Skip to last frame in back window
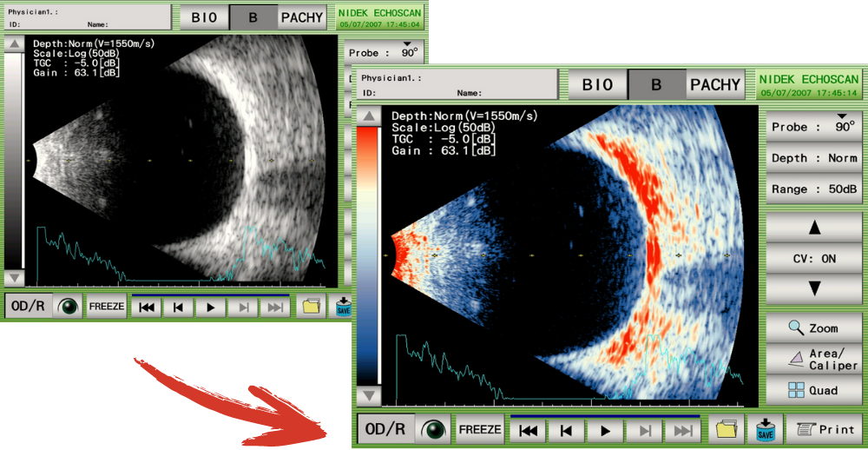The image size is (868, 450). coord(274,307)
